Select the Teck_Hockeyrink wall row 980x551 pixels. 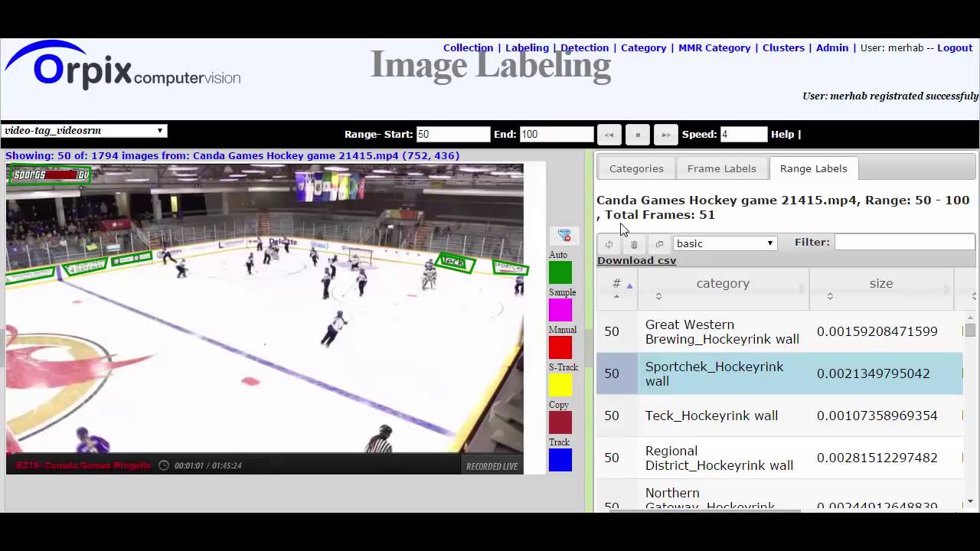coord(779,416)
